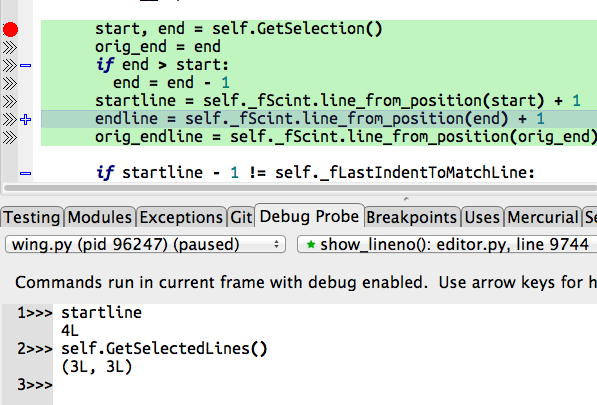Remove the red breakpoint marker
The image size is (597, 405).
[10, 29]
